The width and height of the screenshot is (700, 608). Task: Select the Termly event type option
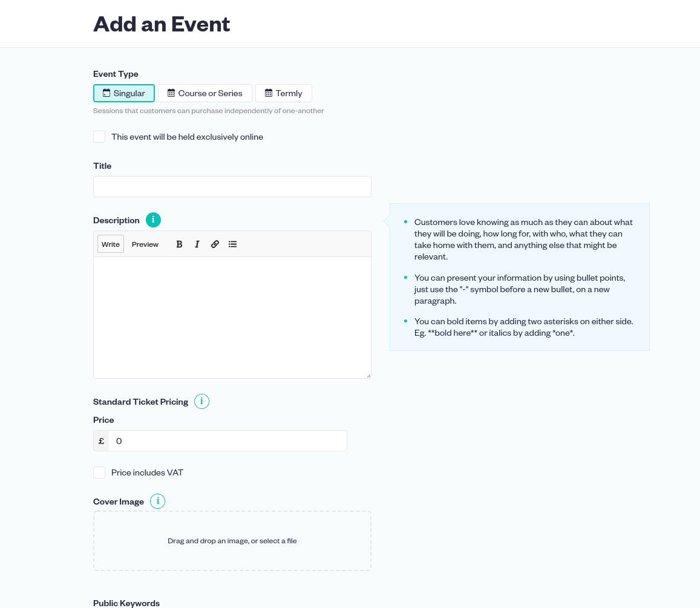pos(283,93)
